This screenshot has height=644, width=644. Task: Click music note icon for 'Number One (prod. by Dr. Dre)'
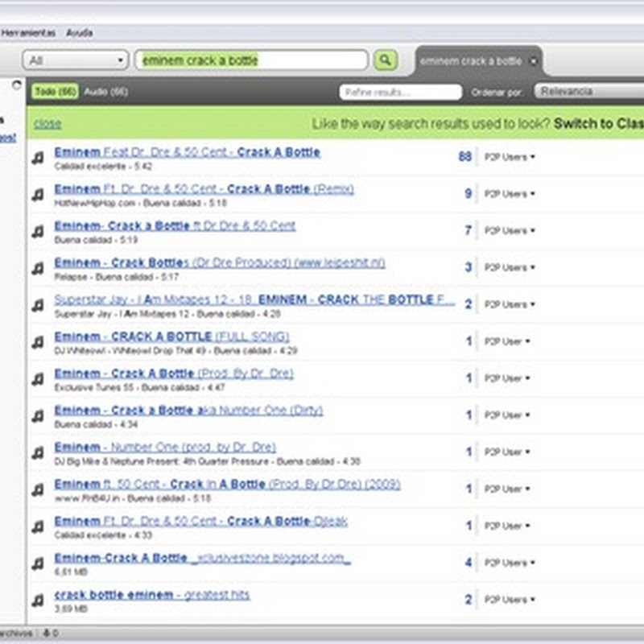[x=38, y=453]
